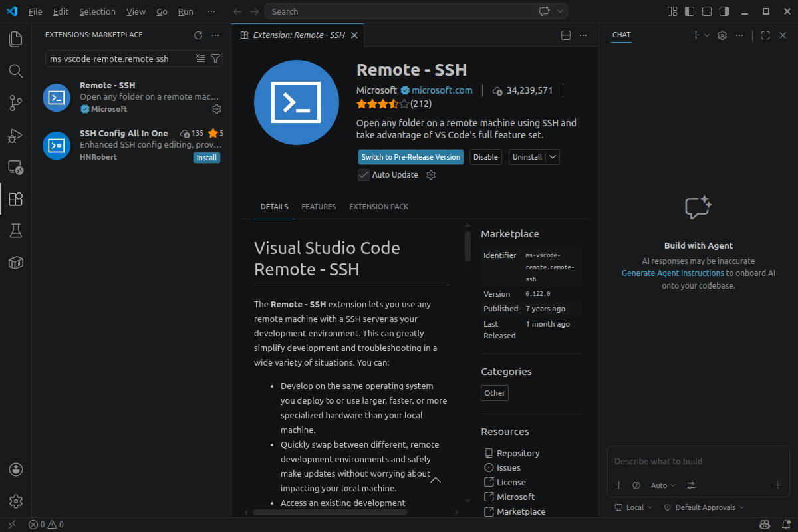Open the extensions filter funnel
Viewport: 798px width, 532px height.
pyautogui.click(x=215, y=59)
